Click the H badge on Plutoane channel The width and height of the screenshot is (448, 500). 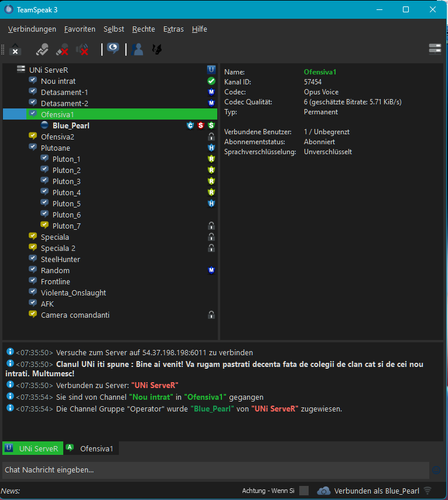point(211,148)
